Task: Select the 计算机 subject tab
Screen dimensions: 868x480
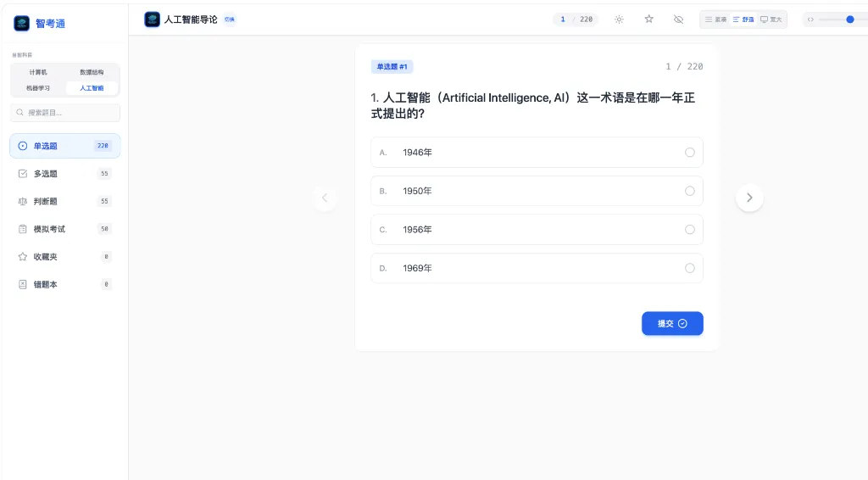Action: point(38,72)
